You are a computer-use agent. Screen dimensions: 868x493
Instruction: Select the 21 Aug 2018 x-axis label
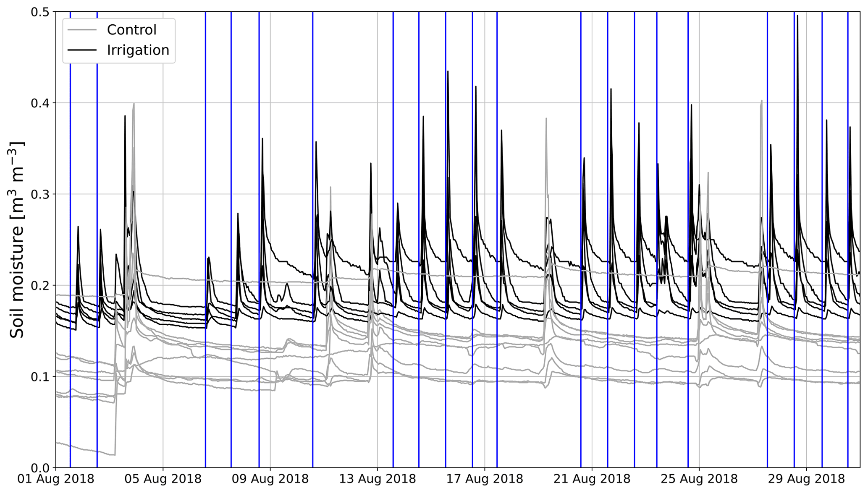point(592,479)
